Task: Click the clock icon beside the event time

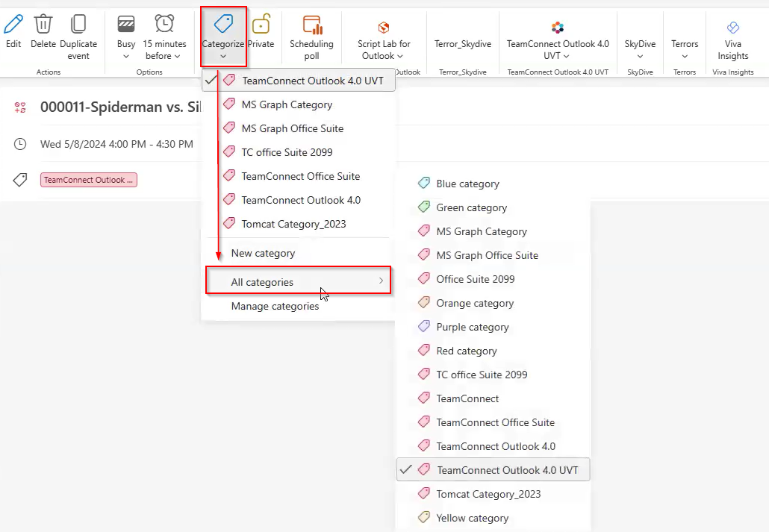Action: coord(20,144)
